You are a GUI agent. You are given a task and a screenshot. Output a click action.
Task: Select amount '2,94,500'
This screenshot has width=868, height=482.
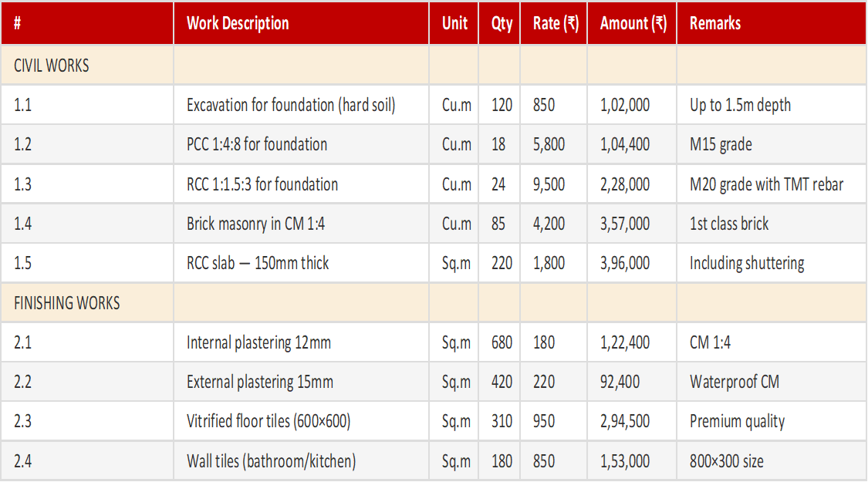pyautogui.click(x=624, y=421)
